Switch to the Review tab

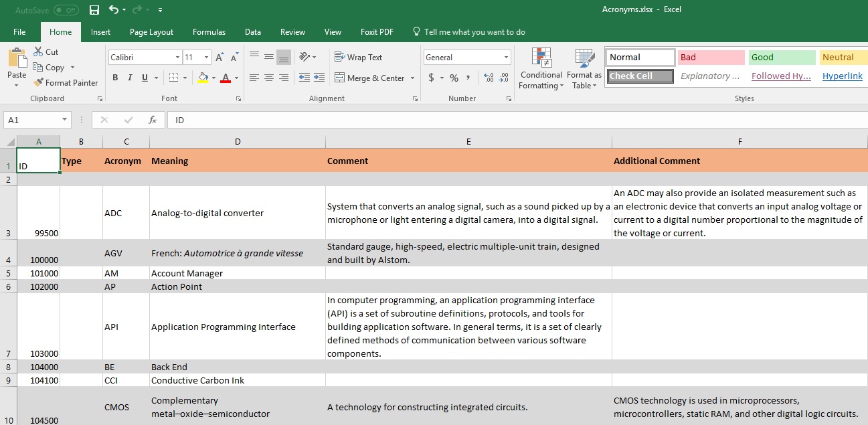coord(292,32)
